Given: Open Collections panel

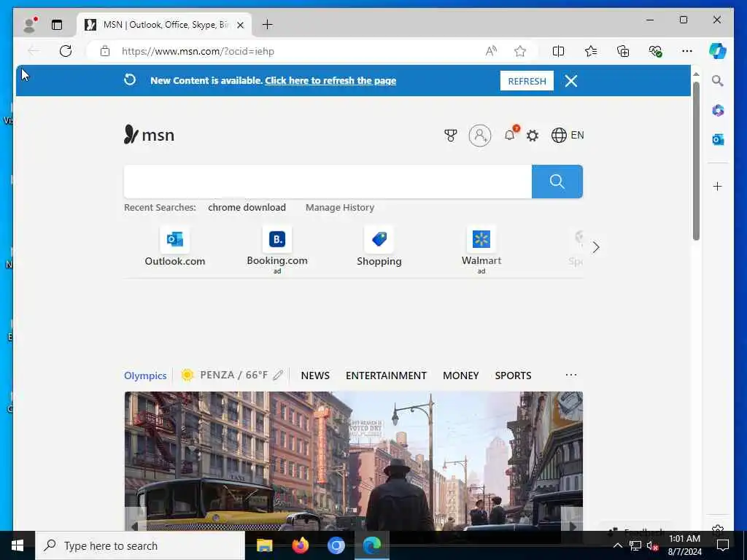Looking at the screenshot, I should (x=623, y=51).
